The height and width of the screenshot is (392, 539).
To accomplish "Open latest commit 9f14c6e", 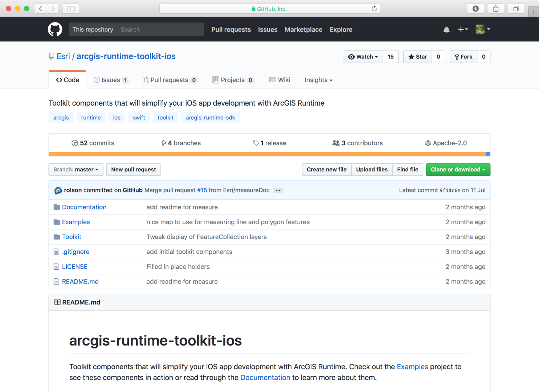I will pyautogui.click(x=450, y=190).
